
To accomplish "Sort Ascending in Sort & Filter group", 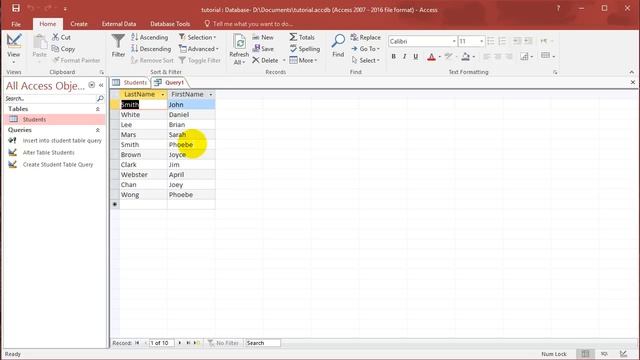I will coord(150,37).
